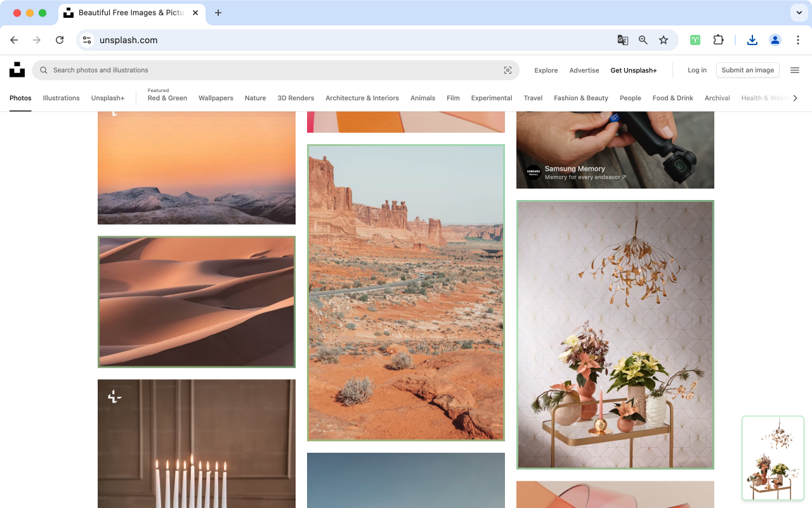Viewport: 812px width, 508px height.
Task: Open the Google Translate icon
Action: [623, 40]
